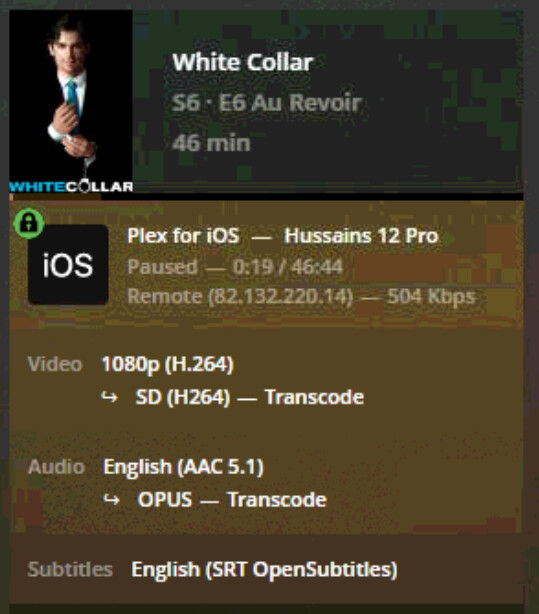Screen dimensions: 539x614
Task: Open episode S6 · E6 Au Revoir
Action: coord(266,103)
